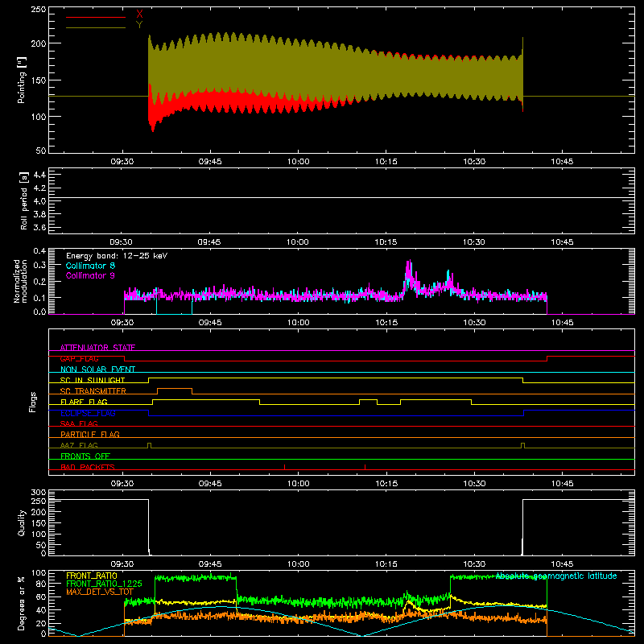Click the first AAZ_FLAG pulse near 09:35
Image resolution: width=644 pixels, height=644 pixels.
[x=149, y=445]
